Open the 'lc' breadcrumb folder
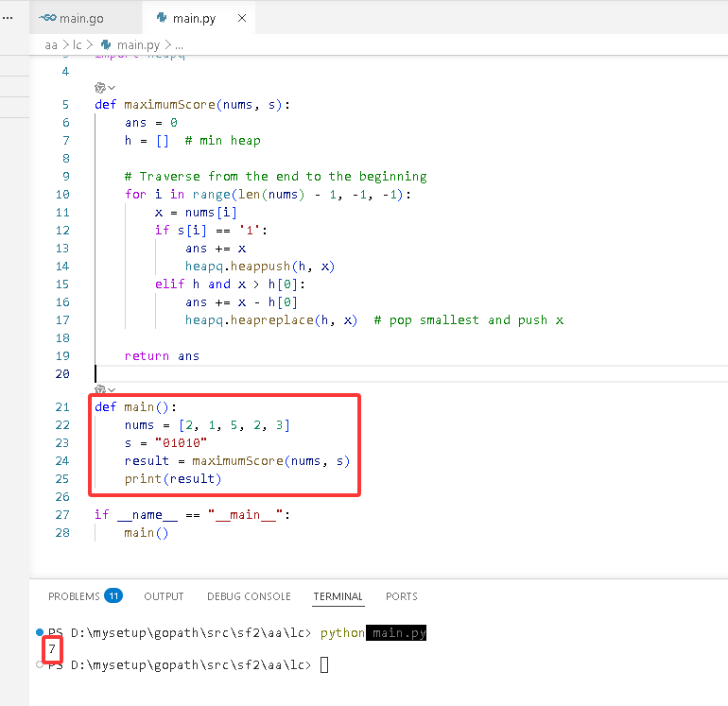The width and height of the screenshot is (728, 706). tap(78, 45)
